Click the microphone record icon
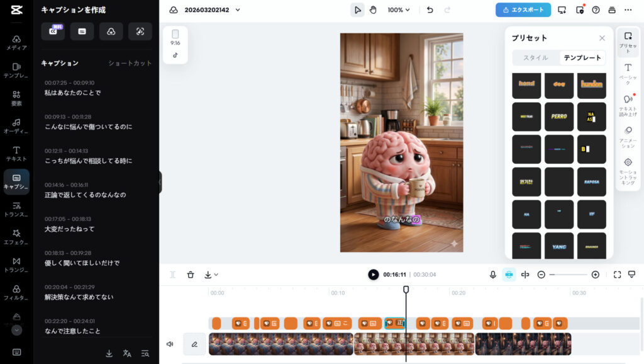The image size is (644, 364). (493, 275)
